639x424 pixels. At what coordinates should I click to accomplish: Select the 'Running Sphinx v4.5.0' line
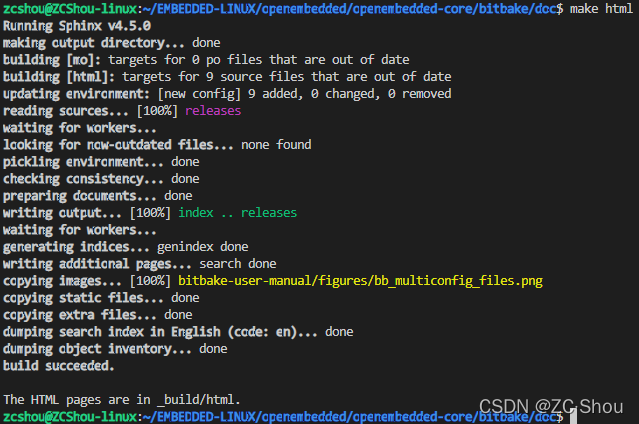pyautogui.click(x=77, y=26)
